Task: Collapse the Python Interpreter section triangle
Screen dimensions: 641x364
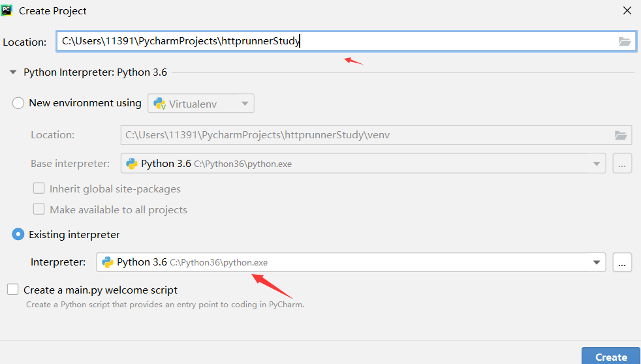Action: click(13, 72)
